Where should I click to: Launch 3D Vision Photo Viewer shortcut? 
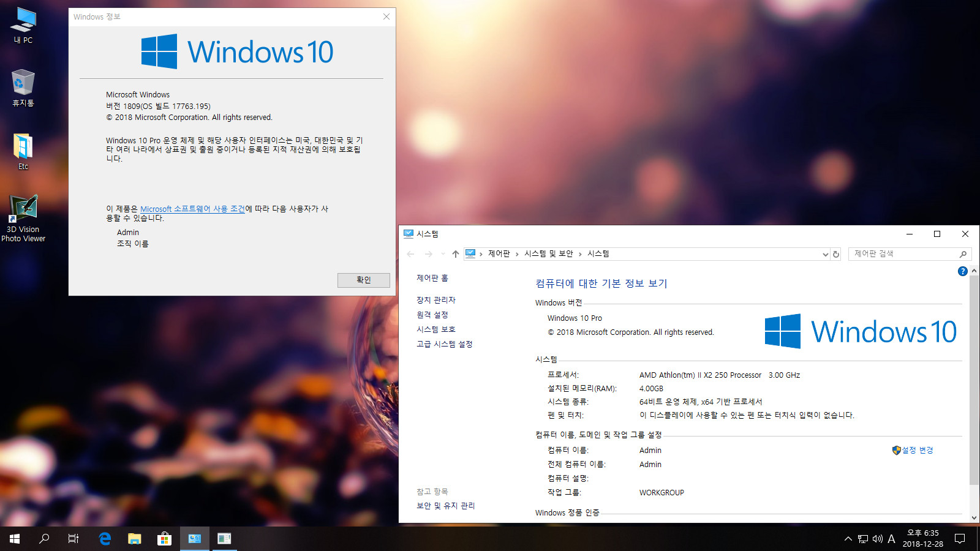(x=23, y=219)
